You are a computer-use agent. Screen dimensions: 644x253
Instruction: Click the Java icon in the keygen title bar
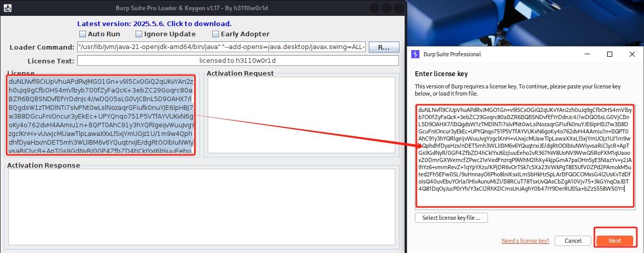click(7, 8)
